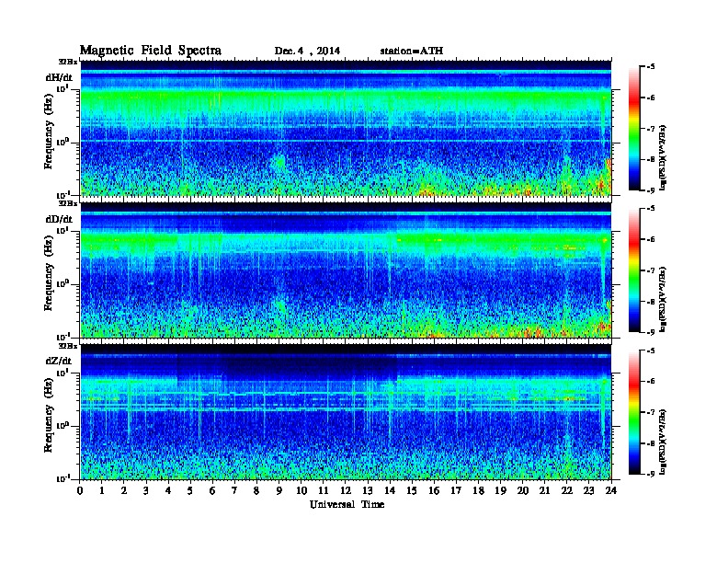Click inside the dZ/dt spectrogram panel
This screenshot has height=563, width=728.
pyautogui.click(x=346, y=412)
